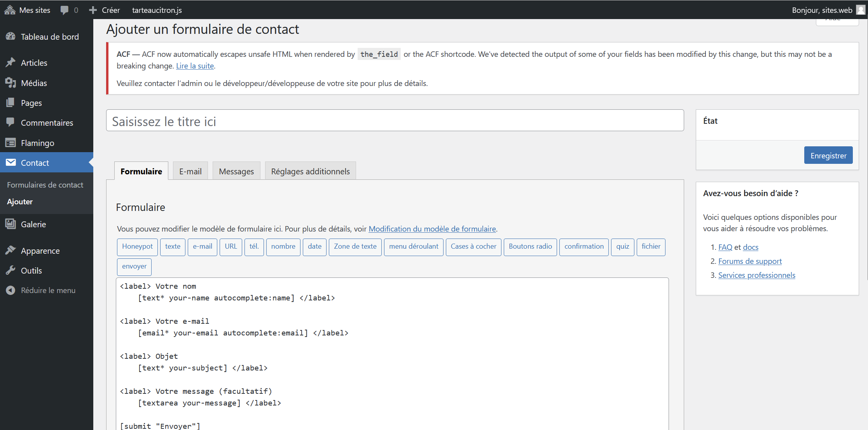Open Modification du modèle de formulaire
This screenshot has width=868, height=430.
pos(432,229)
